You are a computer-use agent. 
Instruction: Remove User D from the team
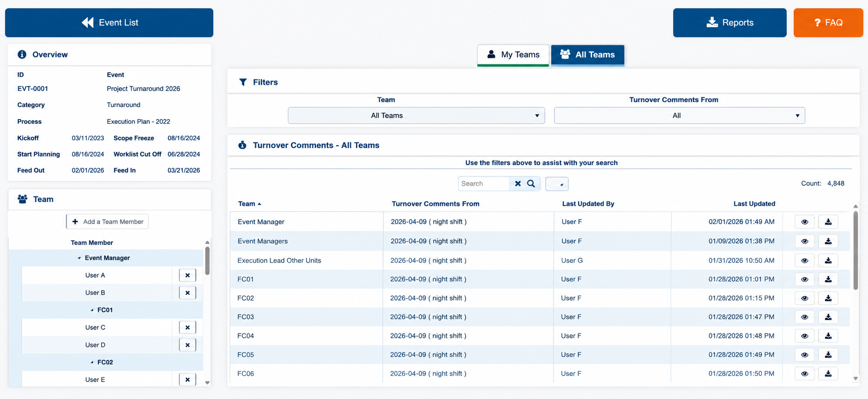[x=187, y=345]
